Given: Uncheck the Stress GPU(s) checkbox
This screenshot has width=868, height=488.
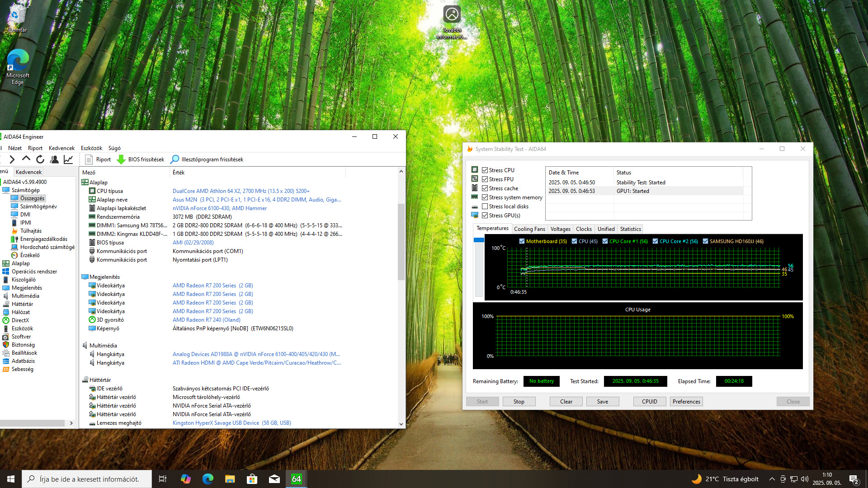Looking at the screenshot, I should [485, 216].
